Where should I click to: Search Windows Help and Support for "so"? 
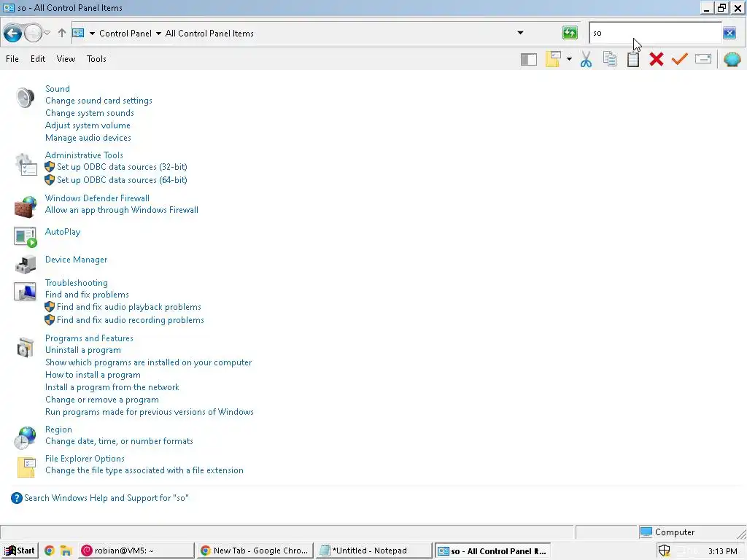tap(107, 498)
